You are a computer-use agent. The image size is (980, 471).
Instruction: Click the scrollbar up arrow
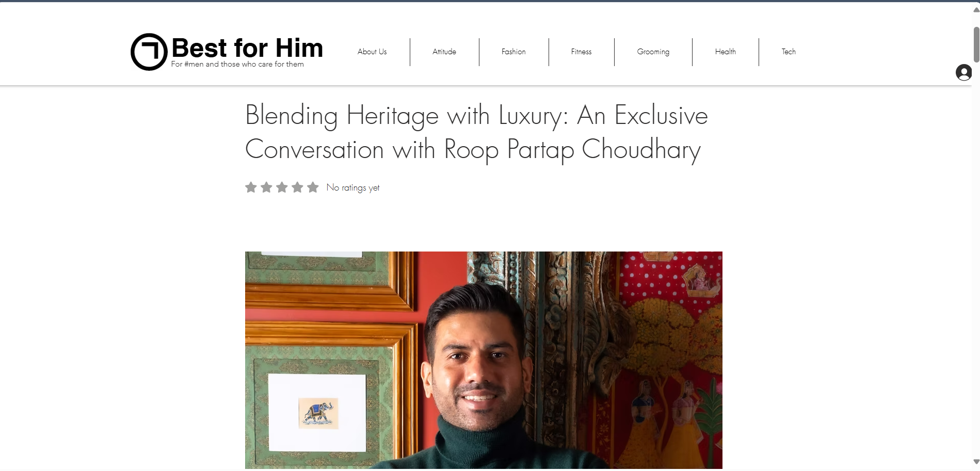[x=976, y=10]
